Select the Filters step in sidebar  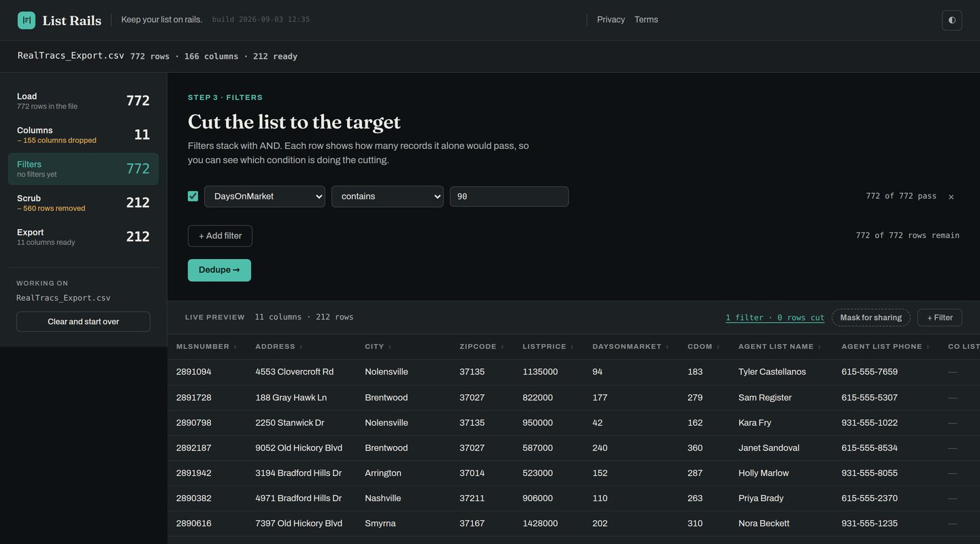[83, 169]
